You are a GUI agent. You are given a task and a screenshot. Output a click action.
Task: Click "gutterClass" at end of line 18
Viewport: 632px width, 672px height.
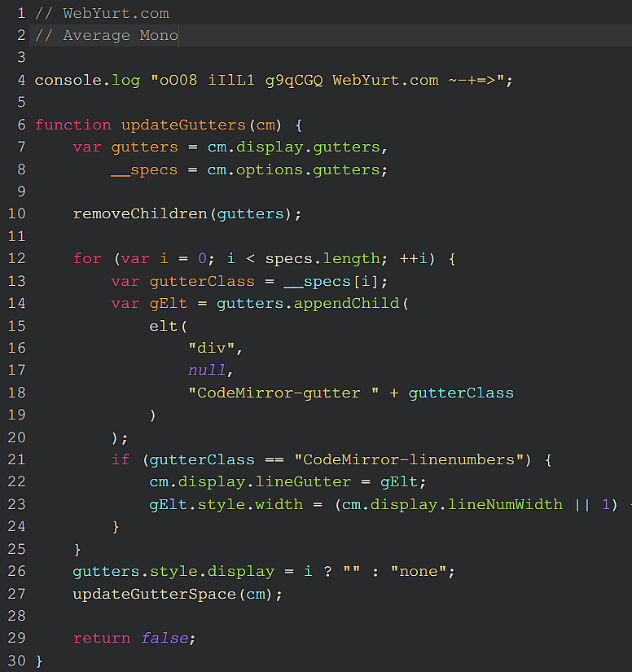coord(461,393)
